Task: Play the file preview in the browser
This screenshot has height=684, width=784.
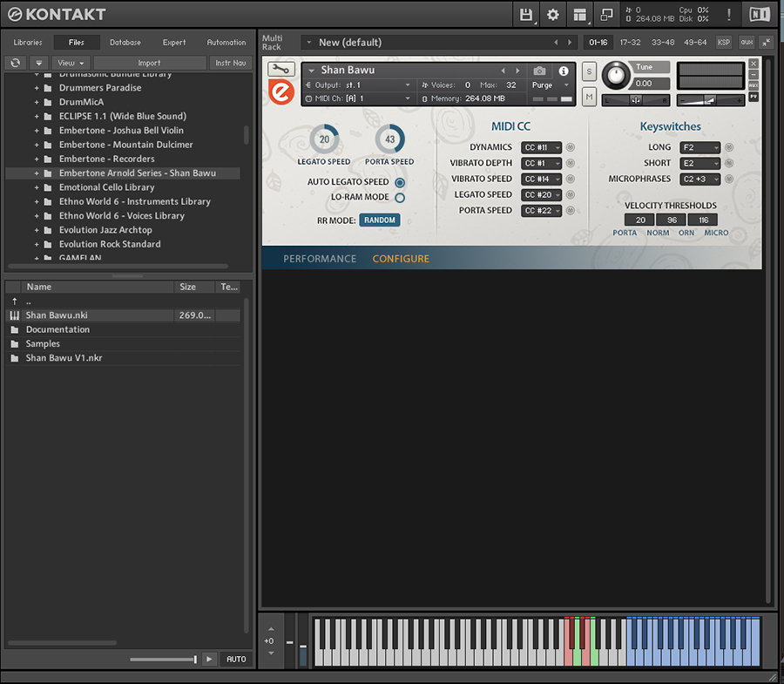Action: coord(209,659)
